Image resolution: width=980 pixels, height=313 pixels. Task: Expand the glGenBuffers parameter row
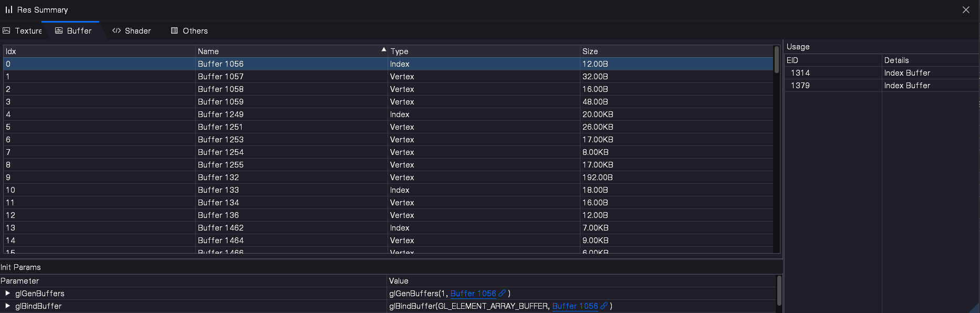(x=7, y=294)
